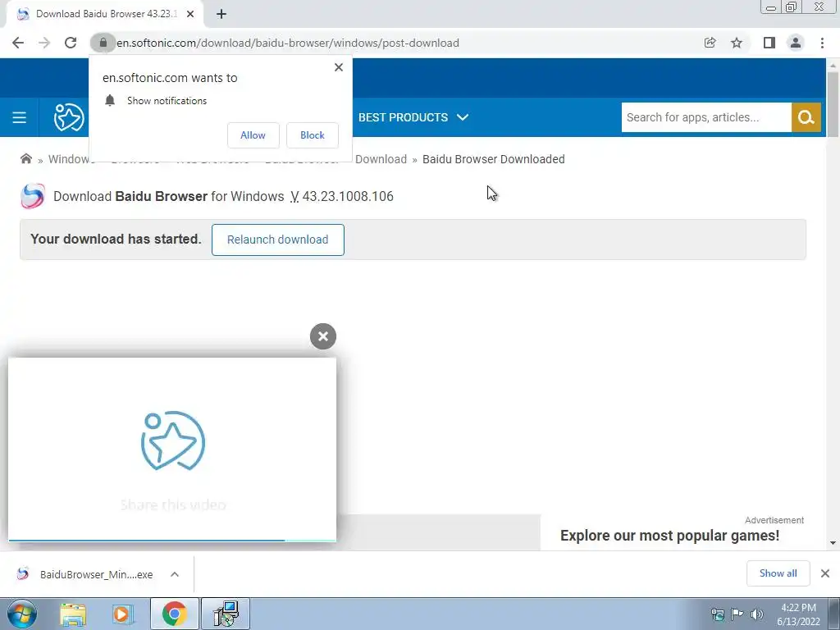Open the Chrome profile menu

point(796,43)
